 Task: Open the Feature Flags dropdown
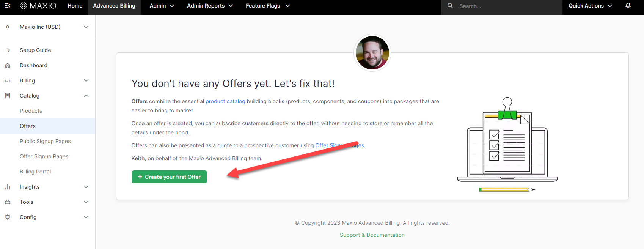click(x=268, y=6)
